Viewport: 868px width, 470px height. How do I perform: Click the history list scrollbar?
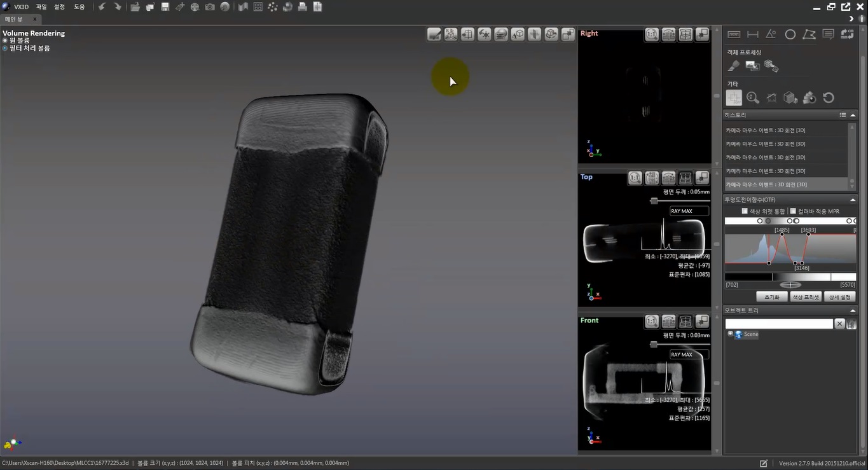coord(852,156)
